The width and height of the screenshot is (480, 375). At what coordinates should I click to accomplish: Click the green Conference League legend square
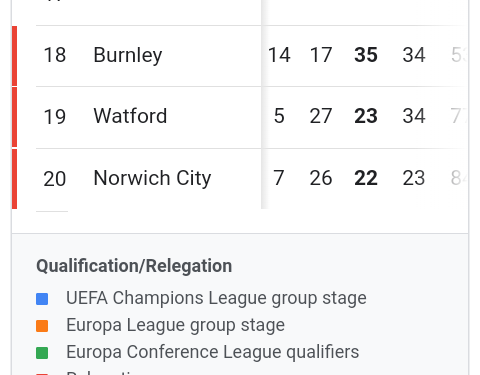pos(42,353)
